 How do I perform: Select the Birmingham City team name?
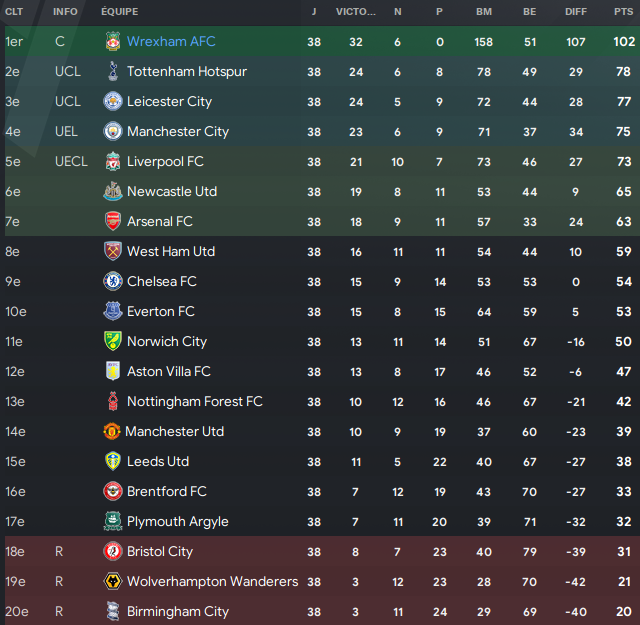[178, 612]
